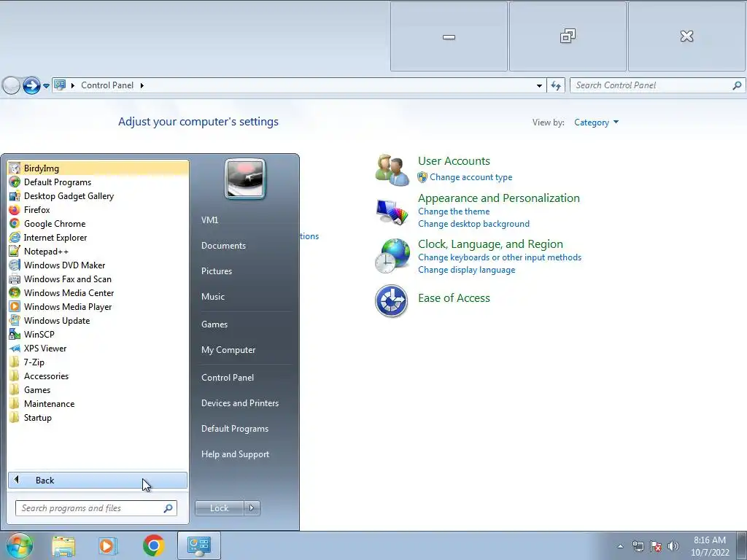
Task: Open the Action Center flag tray icon
Action: coord(656,546)
